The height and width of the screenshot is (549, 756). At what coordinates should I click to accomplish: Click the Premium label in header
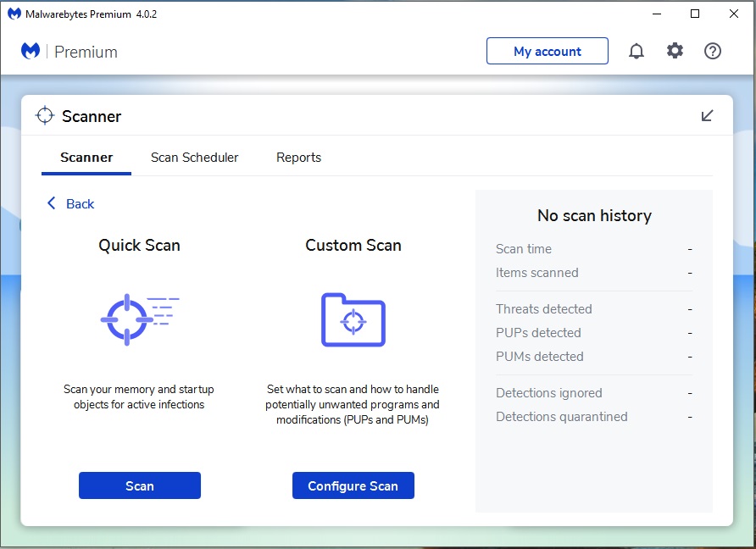click(x=86, y=52)
